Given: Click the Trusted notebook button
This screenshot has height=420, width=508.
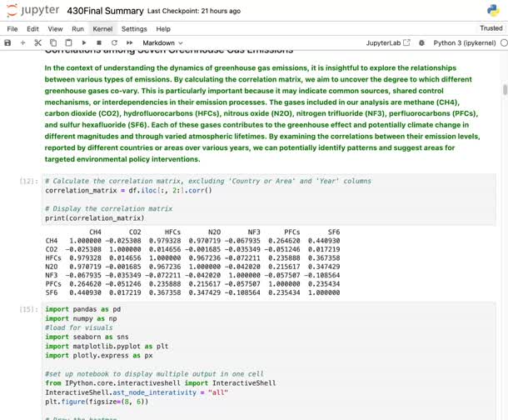Looking at the screenshot, I should coord(491,28).
